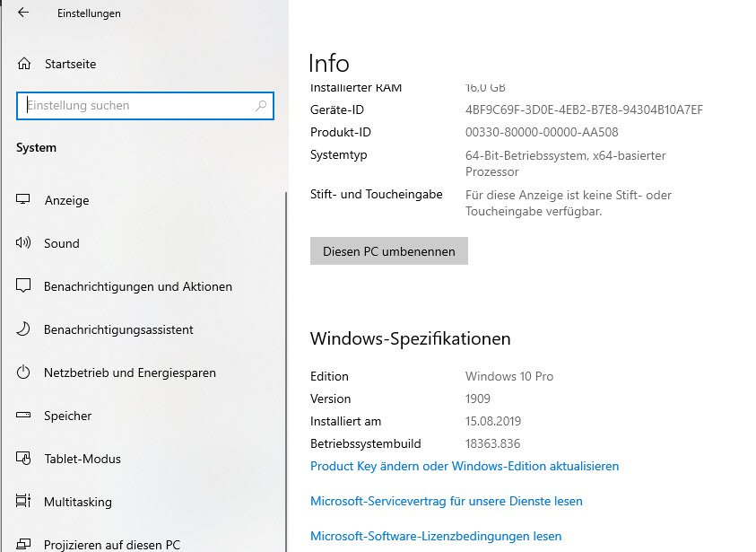Go to Netzbetrieb und Energiesparen
The image size is (756, 552).
coord(130,372)
